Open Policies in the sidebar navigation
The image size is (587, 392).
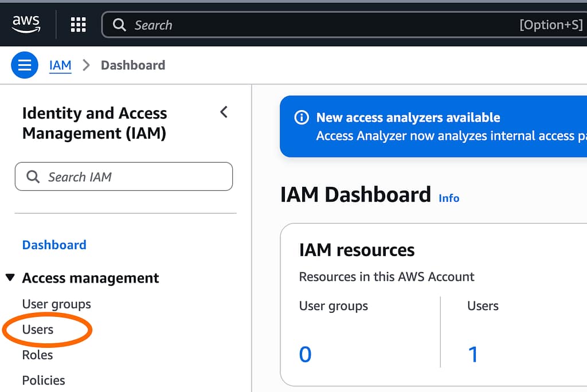click(x=44, y=380)
